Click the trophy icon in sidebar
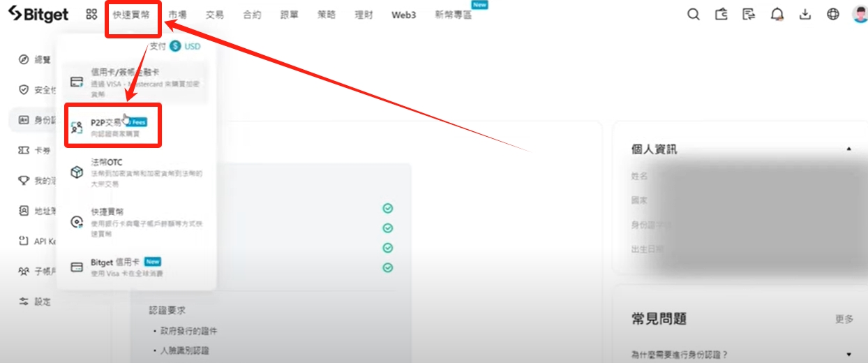This screenshot has width=868, height=363. coord(24,181)
